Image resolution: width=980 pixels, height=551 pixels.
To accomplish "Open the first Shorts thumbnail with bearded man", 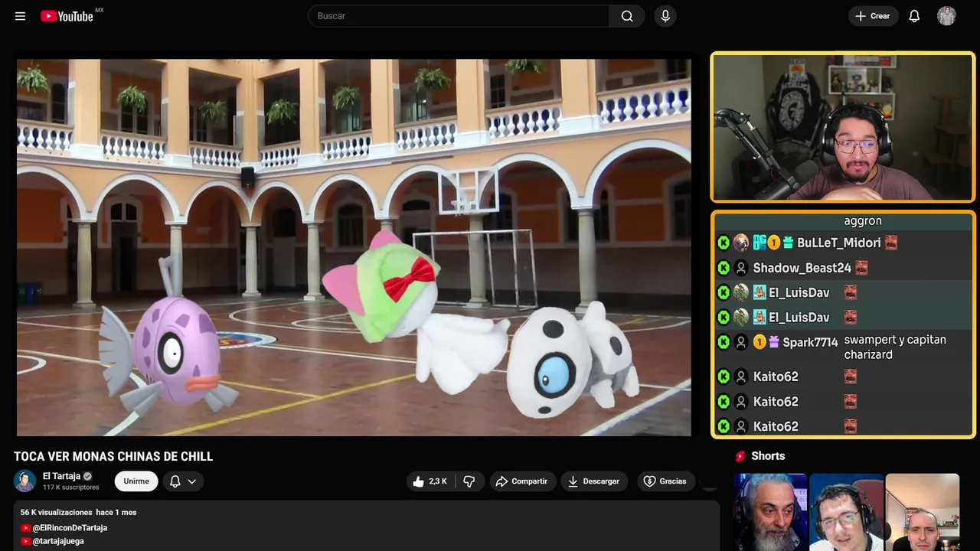I will 770,512.
